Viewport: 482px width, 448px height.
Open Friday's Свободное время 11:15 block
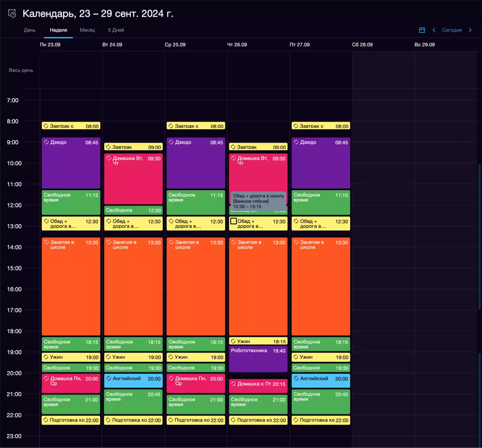(x=321, y=203)
